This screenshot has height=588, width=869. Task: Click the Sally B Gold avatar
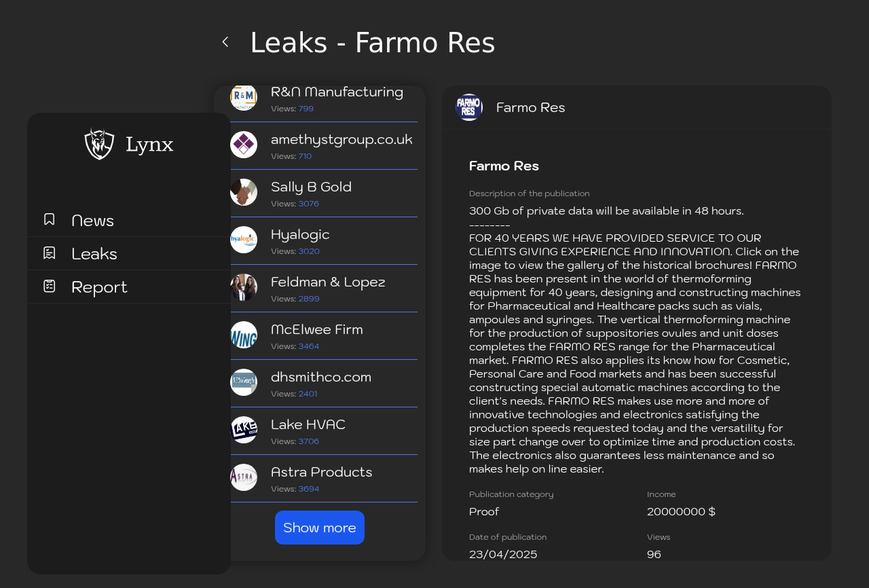click(x=244, y=192)
